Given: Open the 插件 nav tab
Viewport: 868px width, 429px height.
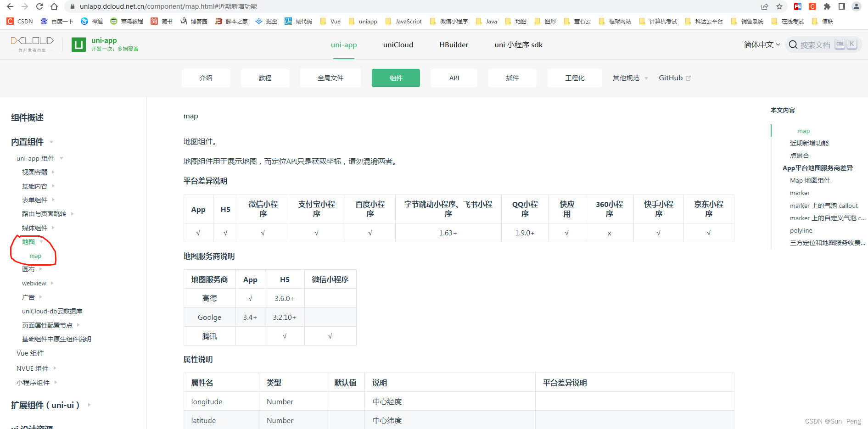Looking at the screenshot, I should pos(512,78).
